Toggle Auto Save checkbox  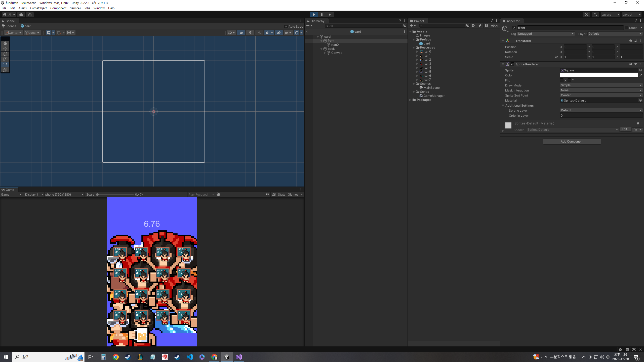286,26
